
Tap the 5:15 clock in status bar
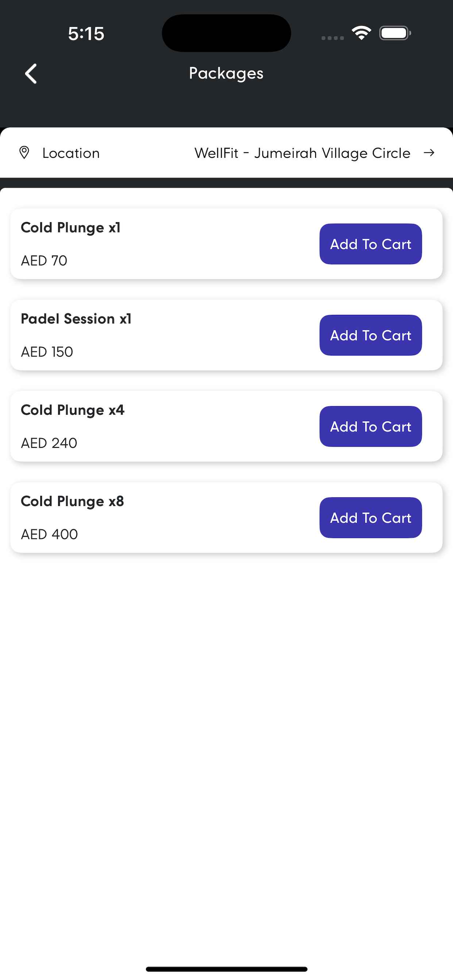tap(86, 34)
